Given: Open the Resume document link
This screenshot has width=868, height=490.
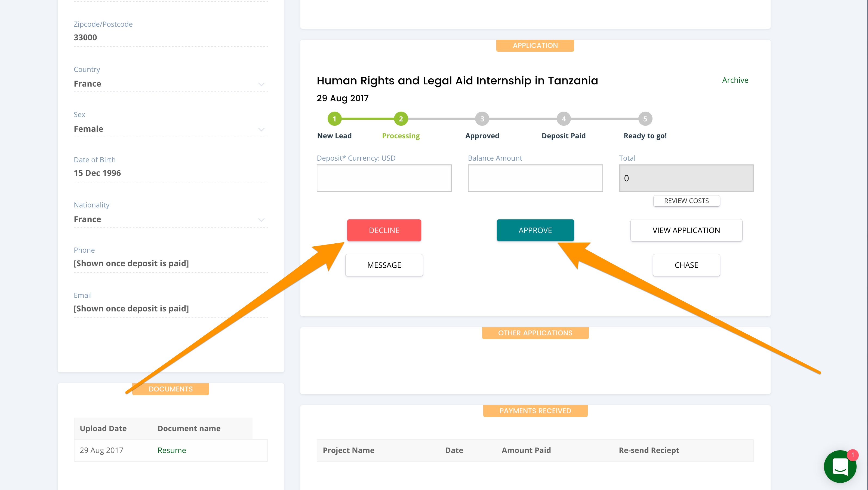Looking at the screenshot, I should click(171, 450).
